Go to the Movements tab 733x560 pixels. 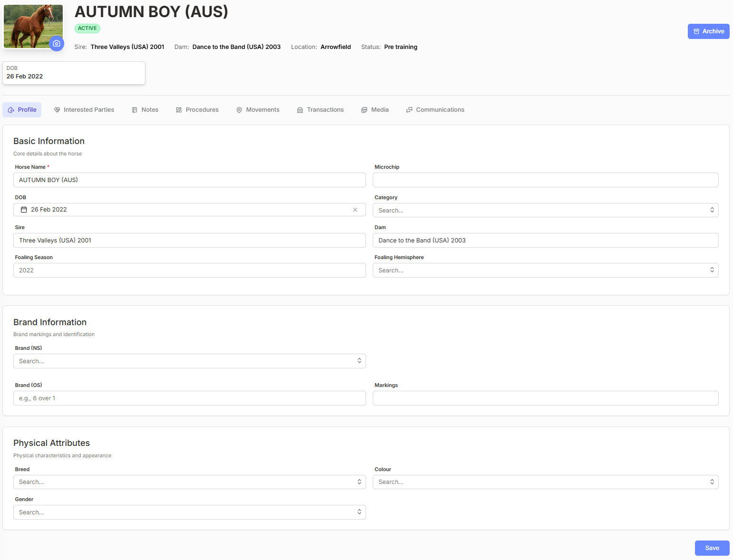[x=258, y=110]
